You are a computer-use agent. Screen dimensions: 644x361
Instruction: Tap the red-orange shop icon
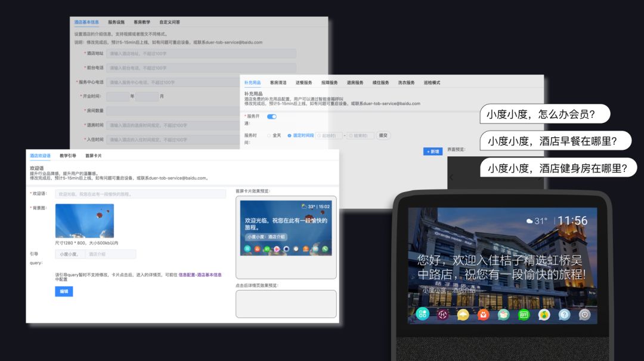coord(484,314)
